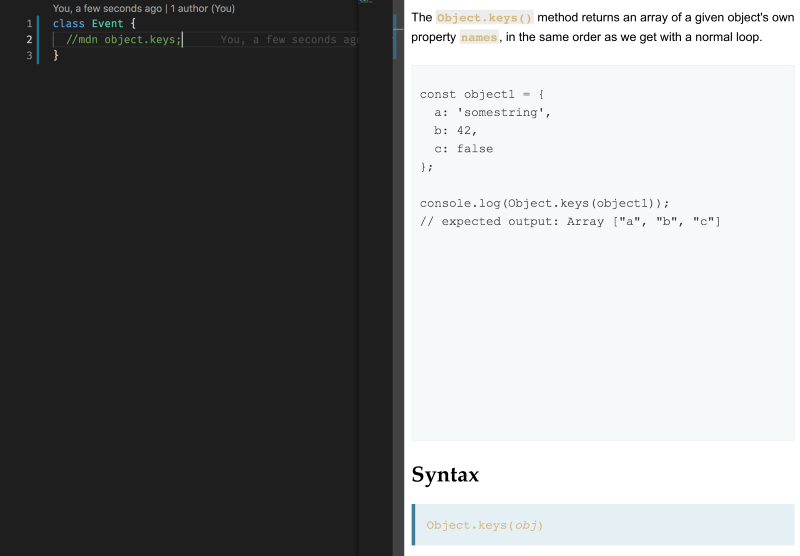The width and height of the screenshot is (800, 556).
Task: Click the 'const object1 = {' code line
Action: coord(482,94)
